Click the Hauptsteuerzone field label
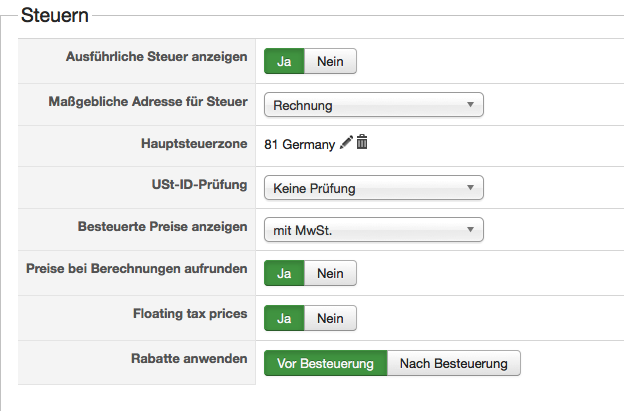The image size is (624, 411). click(x=195, y=144)
